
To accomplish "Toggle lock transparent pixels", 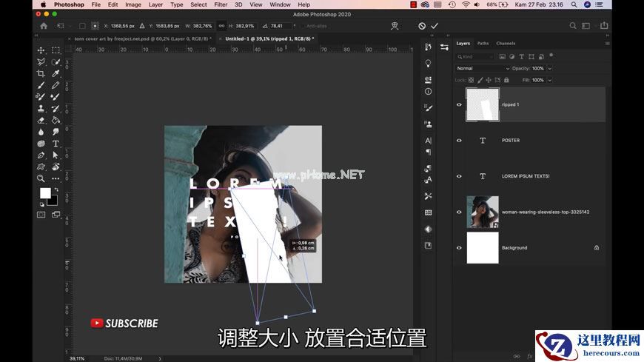I will (x=471, y=80).
